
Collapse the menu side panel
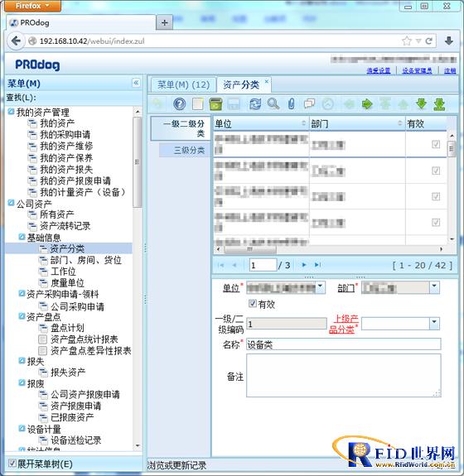[136, 83]
